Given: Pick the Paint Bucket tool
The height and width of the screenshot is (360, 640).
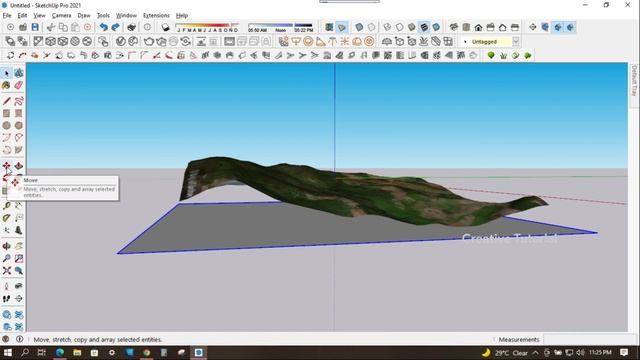Looking at the screenshot, I should pos(7,85).
